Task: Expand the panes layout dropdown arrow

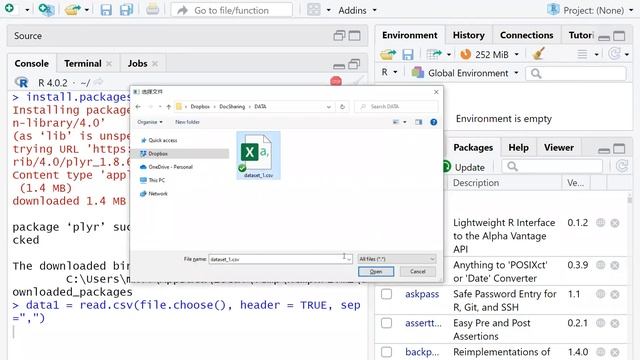Action: [x=328, y=10]
